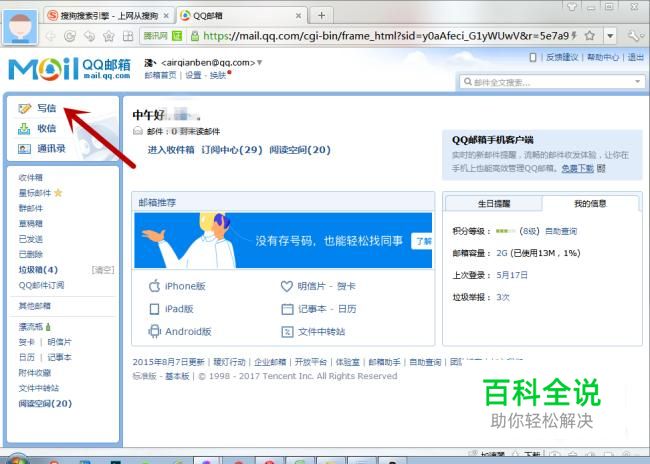The height and width of the screenshot is (464, 650).
Task: Click the QQ邮箱 Mail logo
Action: pyautogui.click(x=69, y=69)
